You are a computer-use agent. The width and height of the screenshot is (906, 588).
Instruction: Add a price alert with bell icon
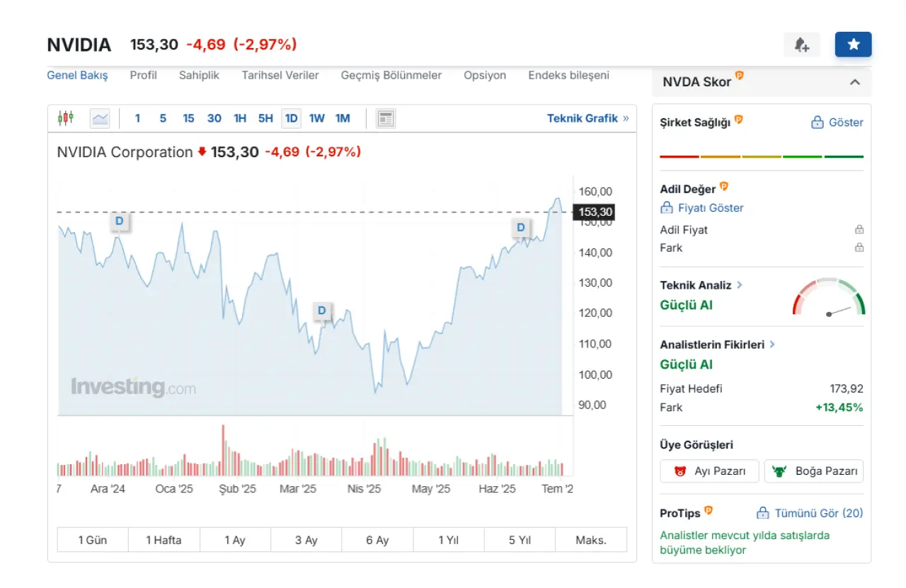pyautogui.click(x=801, y=45)
